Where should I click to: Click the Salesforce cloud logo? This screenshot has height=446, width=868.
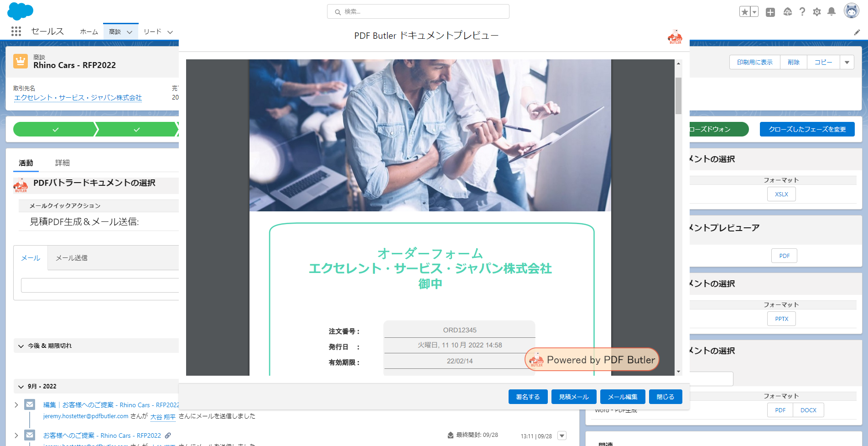tap(21, 11)
